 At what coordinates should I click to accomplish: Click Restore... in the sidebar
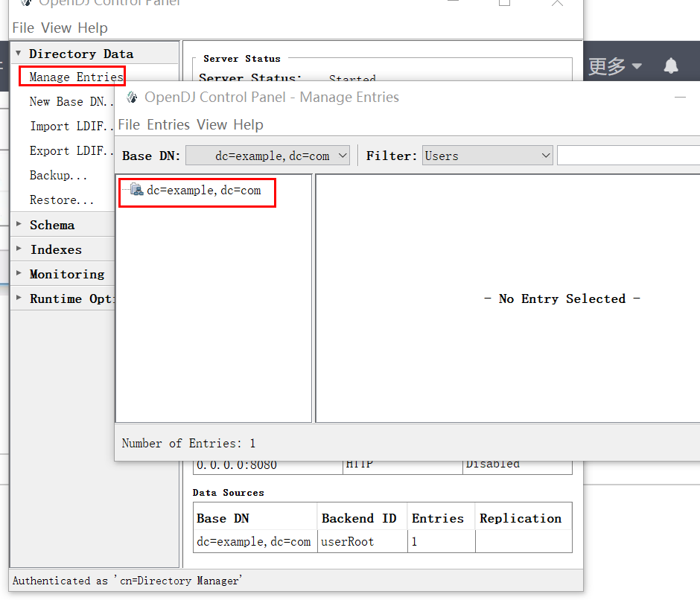coord(61,200)
